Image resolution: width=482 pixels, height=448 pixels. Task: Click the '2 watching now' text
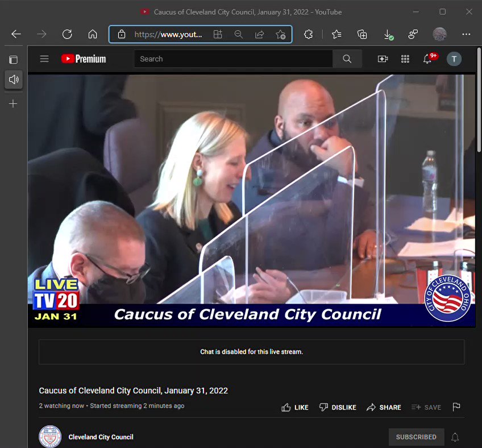[x=61, y=406]
